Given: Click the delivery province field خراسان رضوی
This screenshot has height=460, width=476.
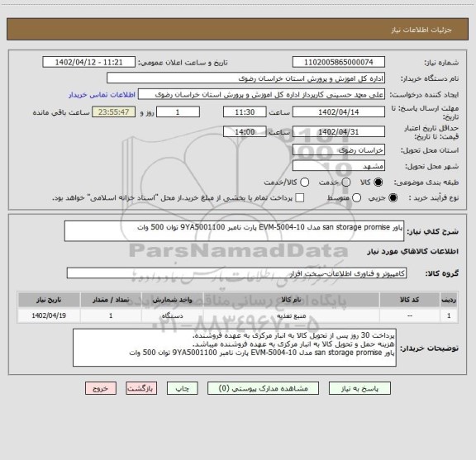Looking at the screenshot, I should pos(339,150).
